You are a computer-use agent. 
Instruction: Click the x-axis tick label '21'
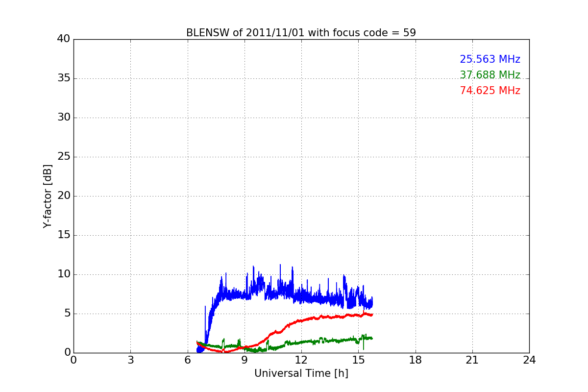[x=472, y=360]
